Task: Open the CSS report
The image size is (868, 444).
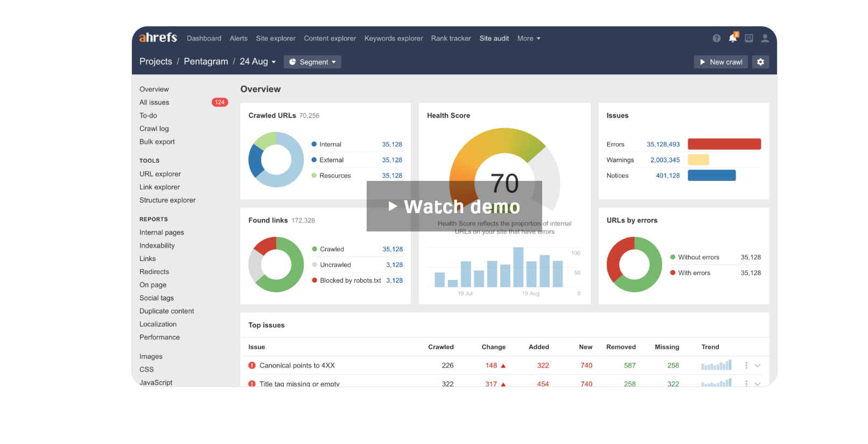Action: [146, 369]
